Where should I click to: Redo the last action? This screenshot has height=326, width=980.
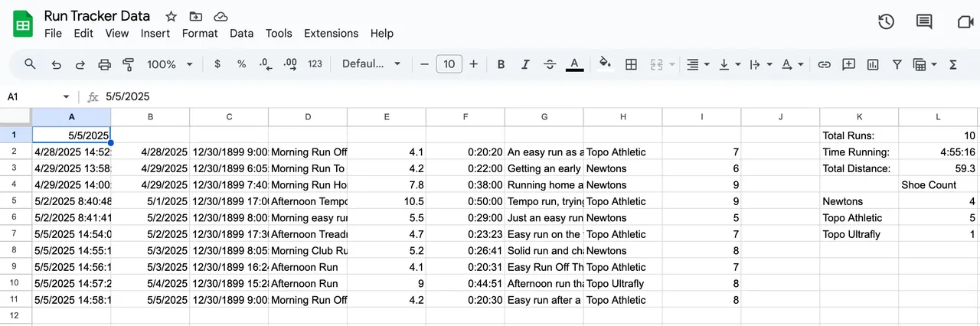tap(80, 64)
